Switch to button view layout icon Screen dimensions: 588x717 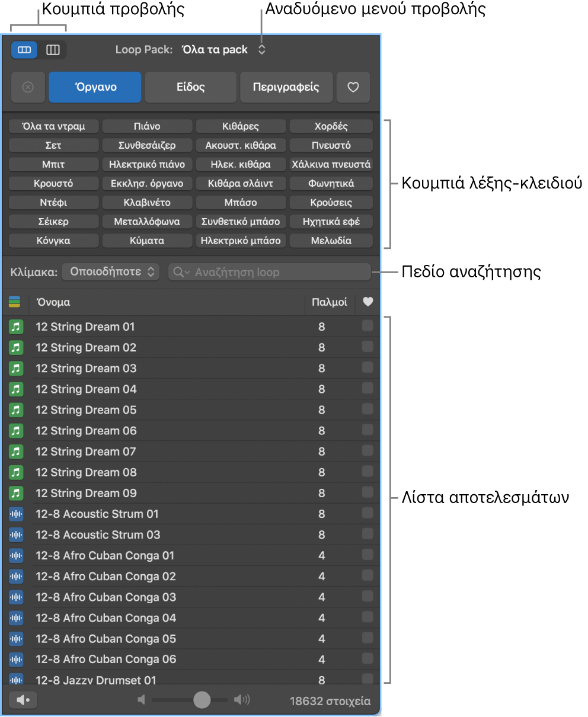24,50
